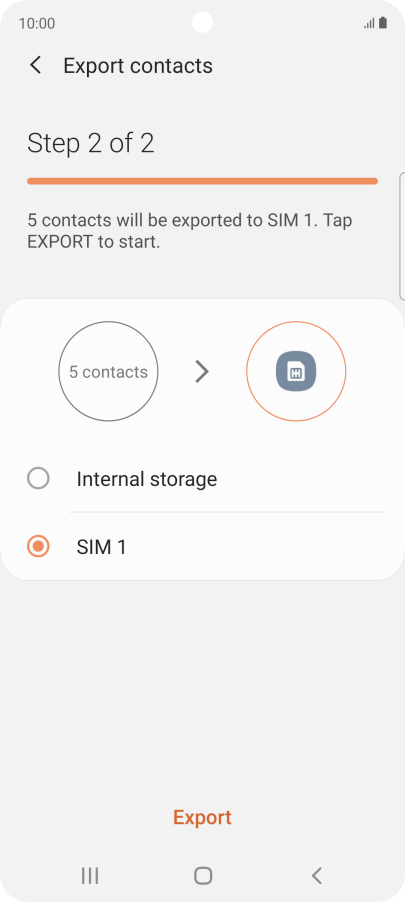Screen dimensions: 405x902
Task: Tap the SIM 1 option label
Action: click(x=101, y=546)
